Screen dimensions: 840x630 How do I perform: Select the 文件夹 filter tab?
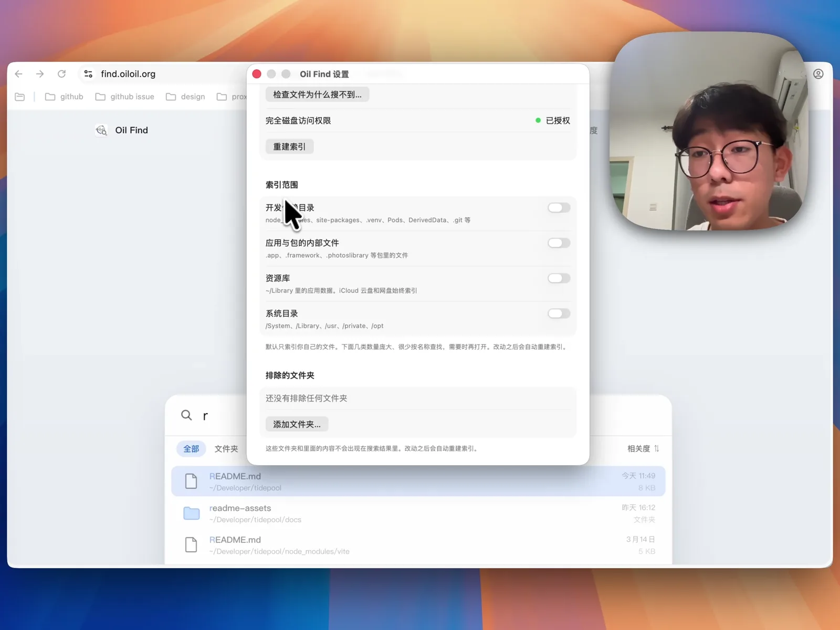[226, 449]
